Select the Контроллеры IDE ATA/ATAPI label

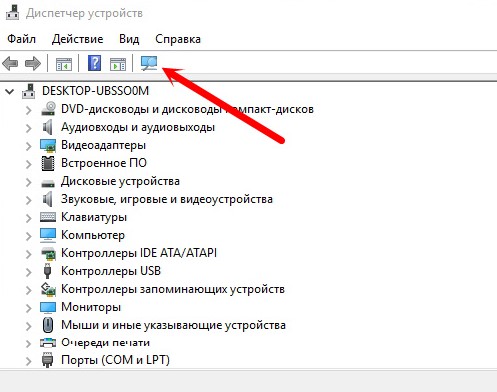(x=139, y=253)
